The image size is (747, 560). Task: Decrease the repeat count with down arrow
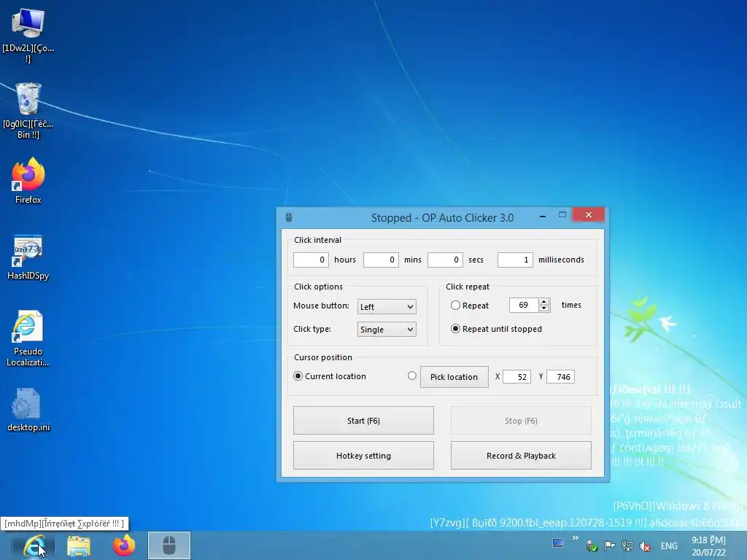pyautogui.click(x=543, y=308)
